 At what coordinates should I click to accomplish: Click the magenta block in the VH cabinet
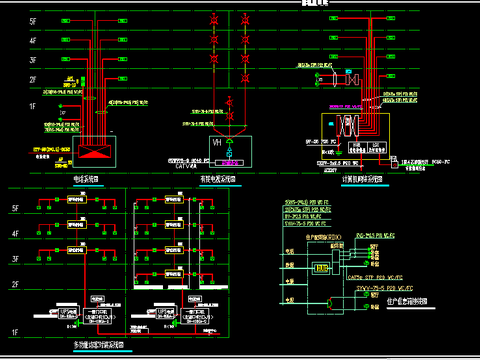[x=229, y=163]
